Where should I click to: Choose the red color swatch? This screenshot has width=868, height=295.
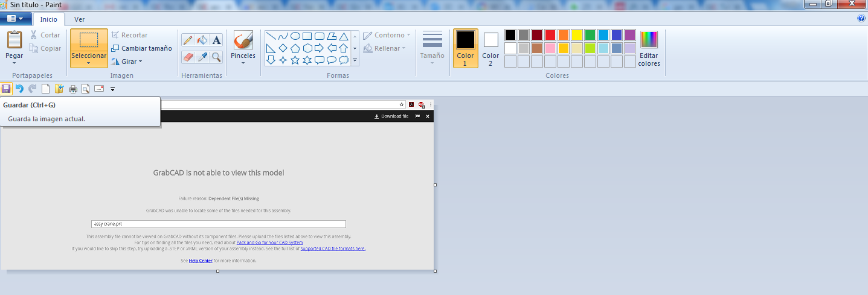pos(550,35)
